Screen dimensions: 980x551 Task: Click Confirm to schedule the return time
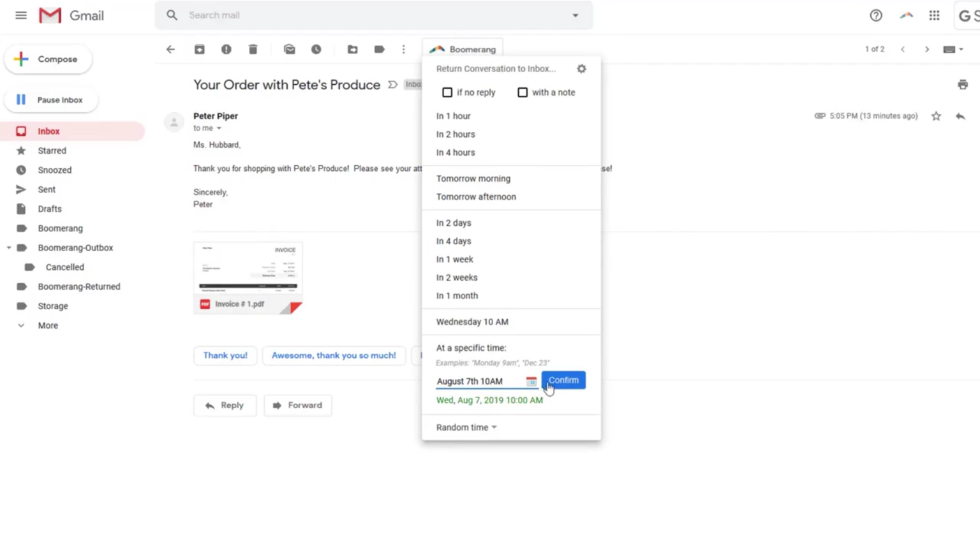pyautogui.click(x=563, y=380)
